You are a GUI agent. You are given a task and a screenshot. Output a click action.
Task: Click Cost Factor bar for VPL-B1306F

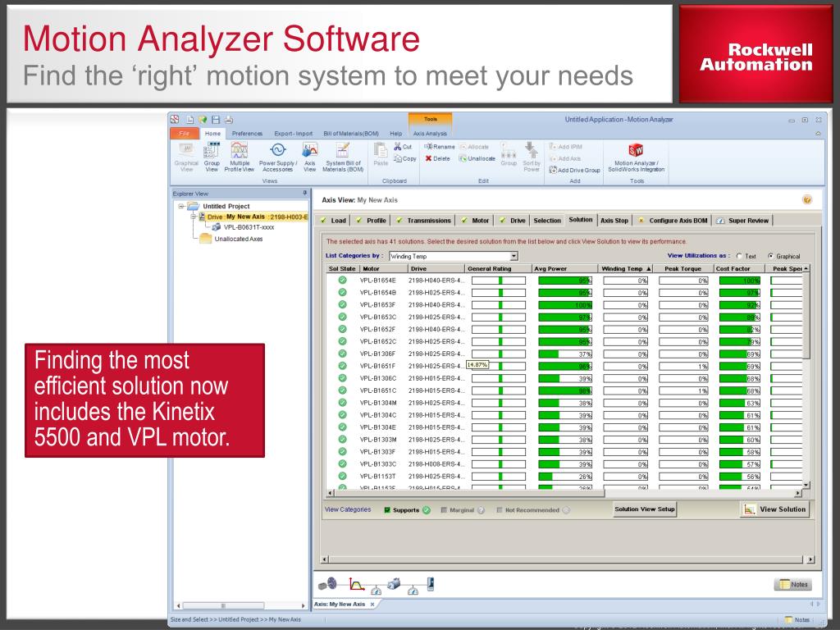[x=739, y=354]
